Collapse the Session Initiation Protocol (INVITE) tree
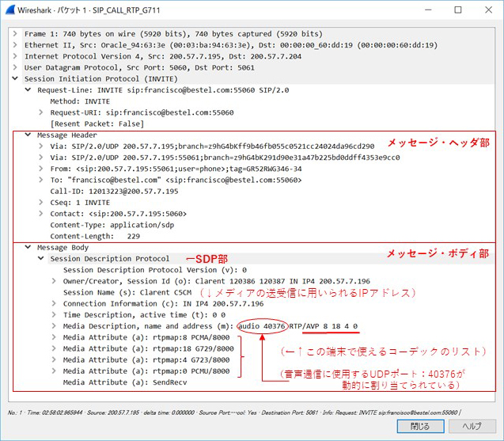Screen dimensions: 504x441 point(15,78)
